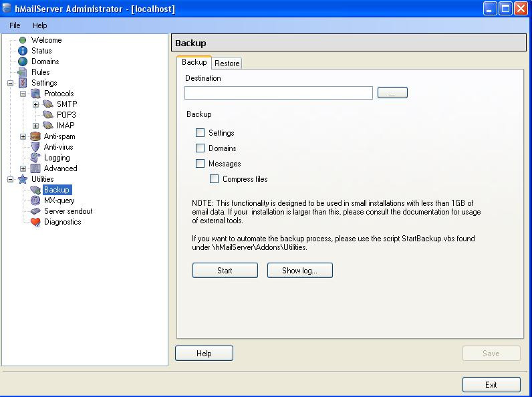Viewport: 532px width, 397px height.
Task: Click the Rules icon in tree
Action: click(x=23, y=72)
